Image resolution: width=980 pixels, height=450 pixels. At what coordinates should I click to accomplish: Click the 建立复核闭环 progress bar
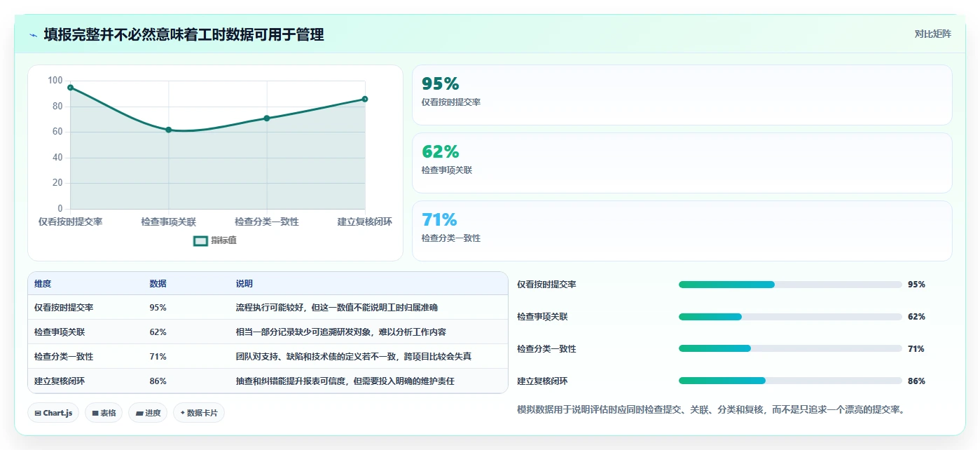[790, 381]
